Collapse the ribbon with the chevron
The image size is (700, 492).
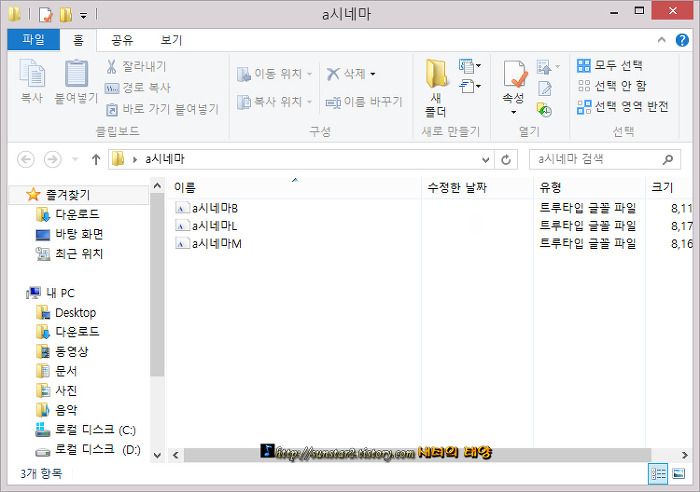[662, 40]
